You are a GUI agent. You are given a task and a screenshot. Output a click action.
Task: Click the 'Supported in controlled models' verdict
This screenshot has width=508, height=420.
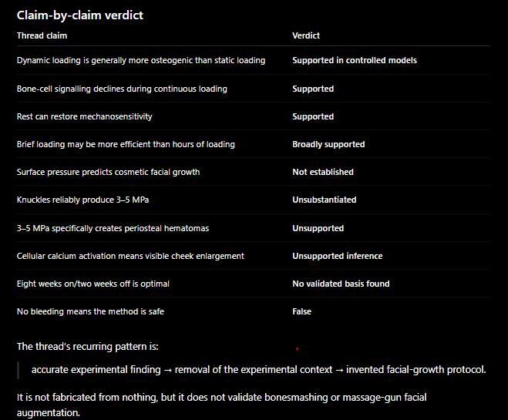pos(355,60)
